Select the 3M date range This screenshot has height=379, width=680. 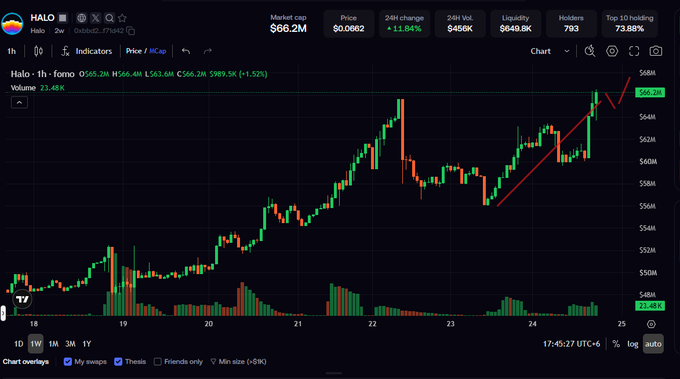click(70, 344)
